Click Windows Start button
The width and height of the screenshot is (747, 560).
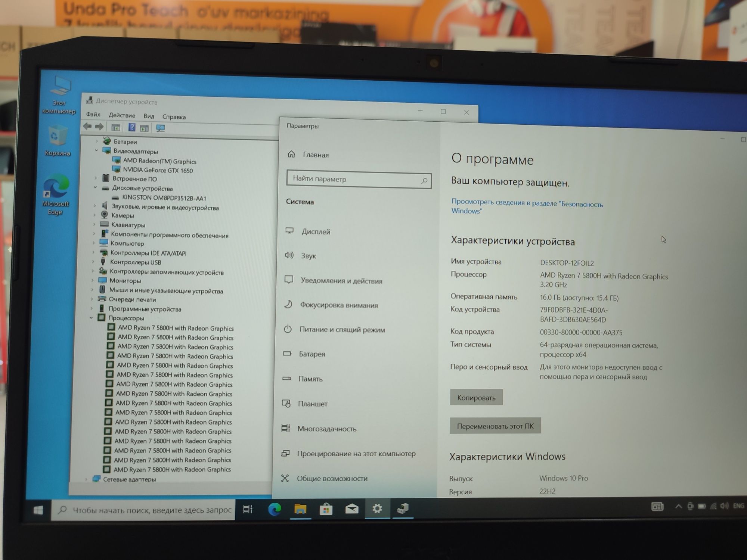point(38,510)
